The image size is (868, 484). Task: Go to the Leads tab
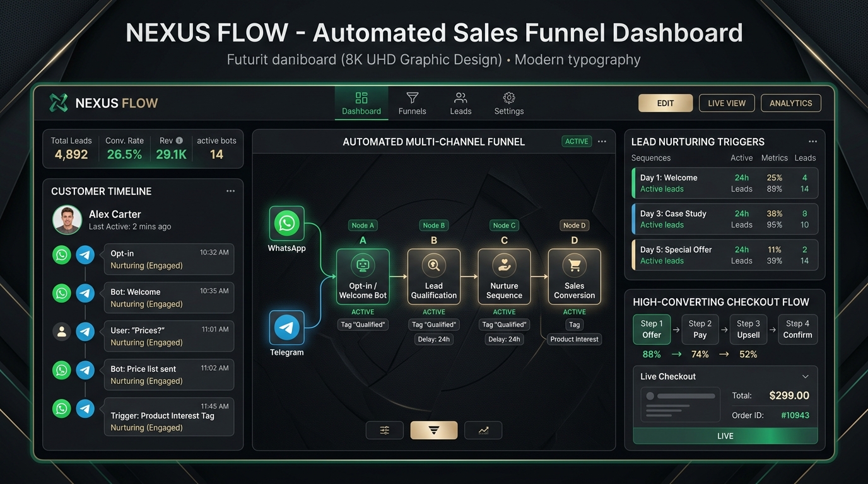tap(460, 103)
